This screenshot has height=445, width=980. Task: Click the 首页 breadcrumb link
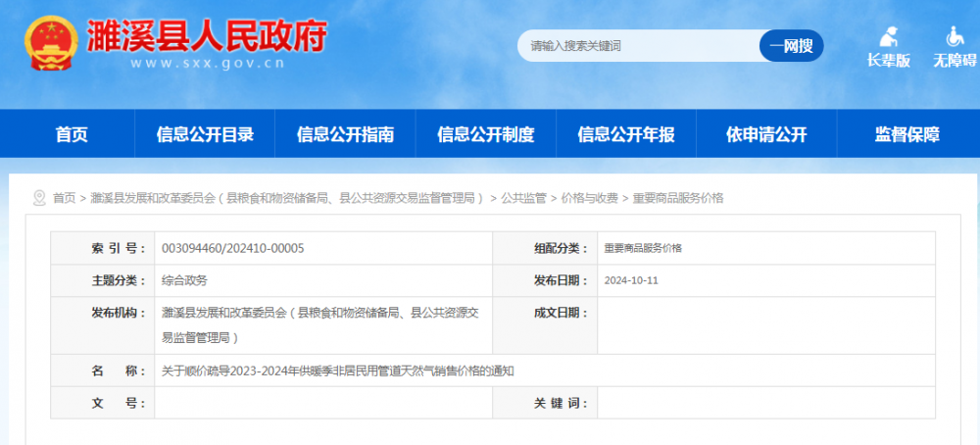(64, 198)
